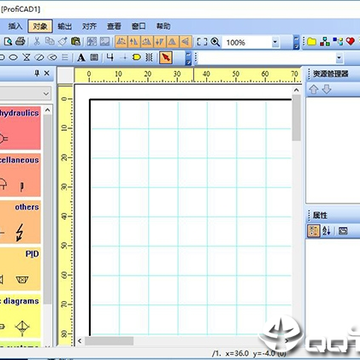Toggle the first highlighted rotate button
The width and height of the screenshot is (360, 360).
pyautogui.click(x=122, y=42)
